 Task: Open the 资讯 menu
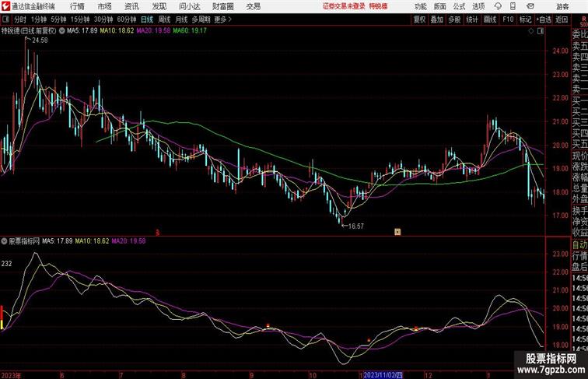click(131, 6)
